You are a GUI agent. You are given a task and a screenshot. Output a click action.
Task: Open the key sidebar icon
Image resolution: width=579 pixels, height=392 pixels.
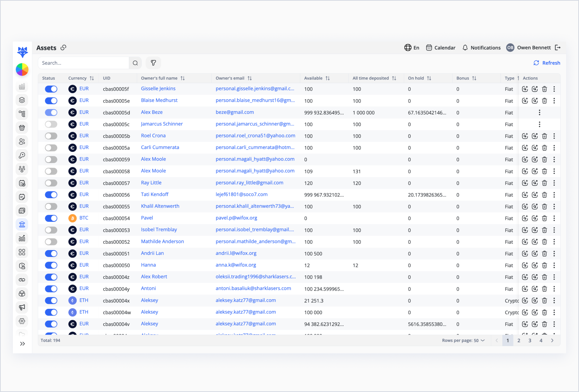pos(22,155)
